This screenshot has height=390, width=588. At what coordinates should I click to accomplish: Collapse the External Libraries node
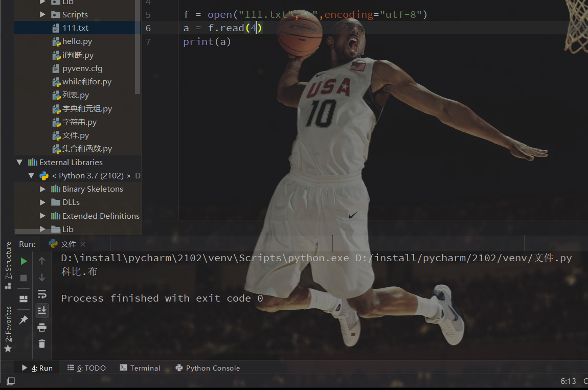19,162
